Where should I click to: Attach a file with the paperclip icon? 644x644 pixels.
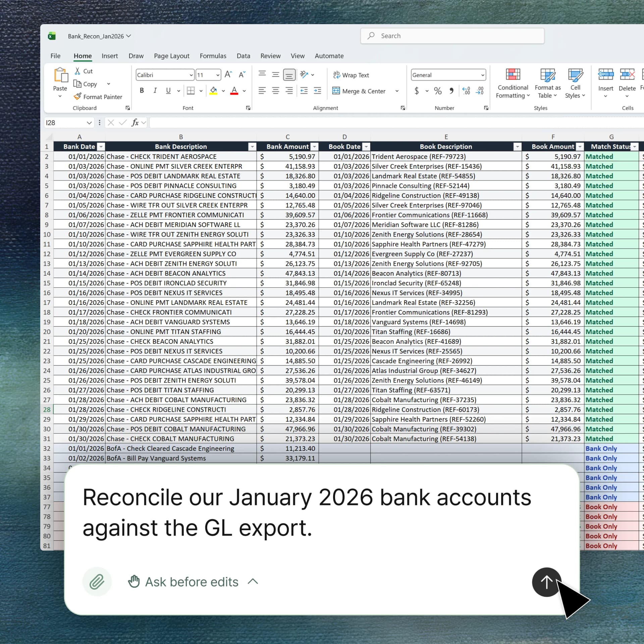(97, 582)
